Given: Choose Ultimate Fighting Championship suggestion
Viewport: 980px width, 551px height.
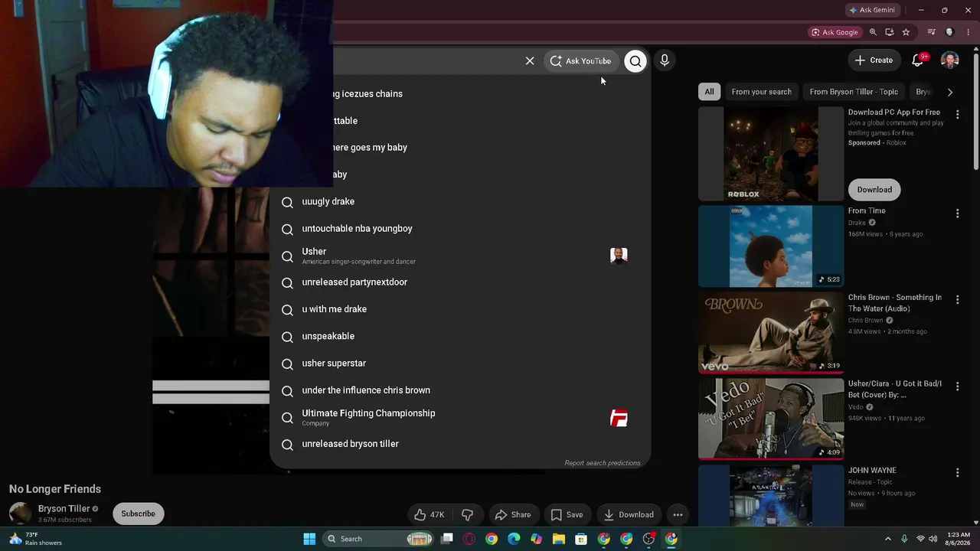Looking at the screenshot, I should (460, 418).
